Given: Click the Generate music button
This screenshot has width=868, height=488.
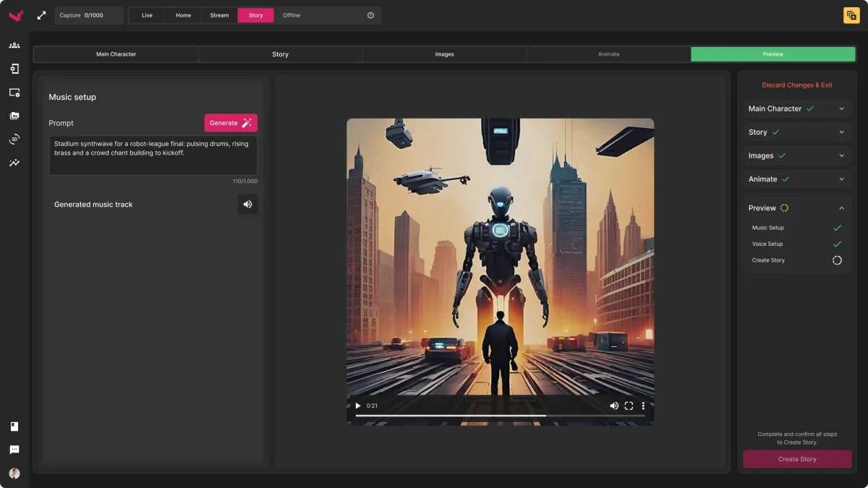Looking at the screenshot, I should click(x=231, y=123).
